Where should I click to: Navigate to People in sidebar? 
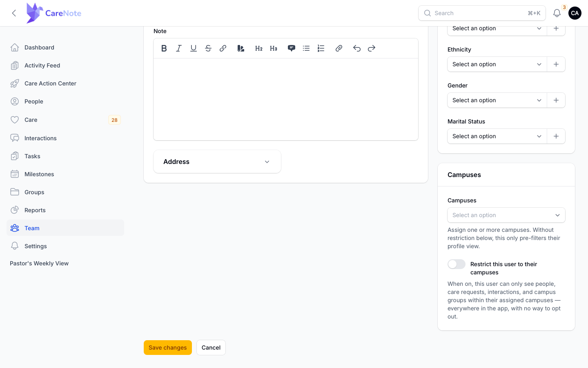coord(65,101)
